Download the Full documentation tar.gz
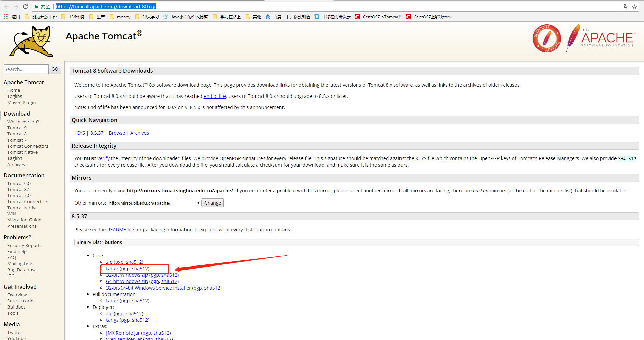 (112, 301)
